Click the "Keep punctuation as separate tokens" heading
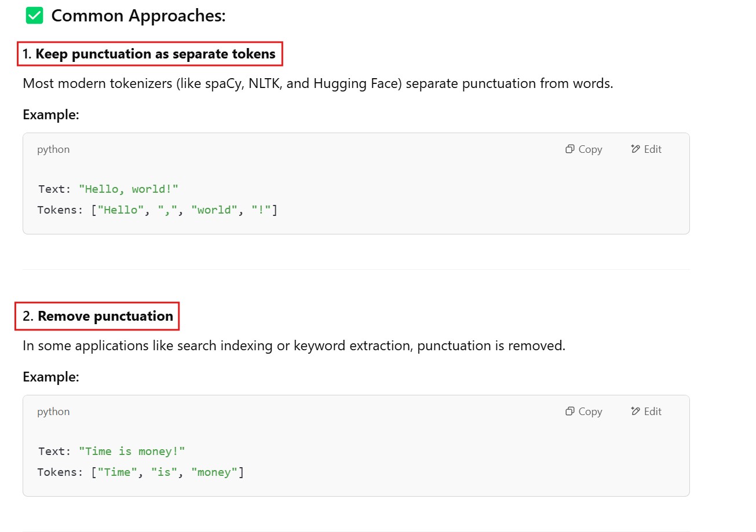Screen dimensions: 756x532 tap(155, 54)
